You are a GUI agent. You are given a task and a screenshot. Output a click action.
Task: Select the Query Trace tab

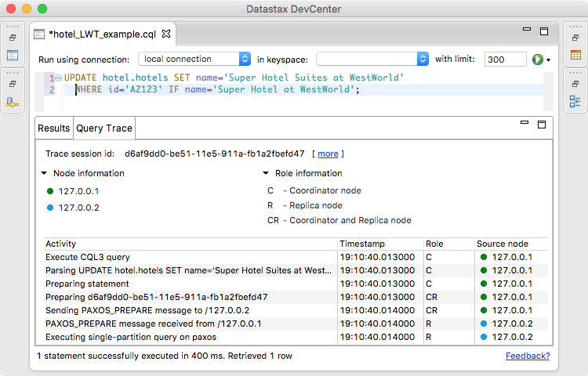coord(103,128)
